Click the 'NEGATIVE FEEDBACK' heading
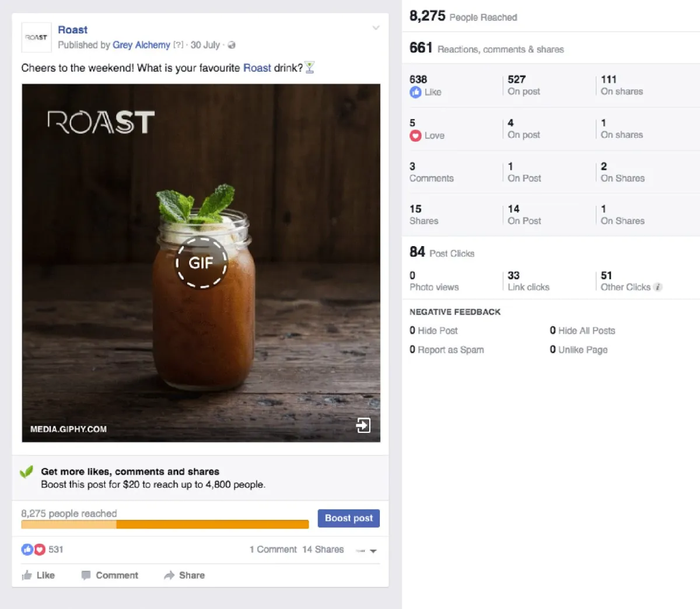The height and width of the screenshot is (609, 700). 455,312
